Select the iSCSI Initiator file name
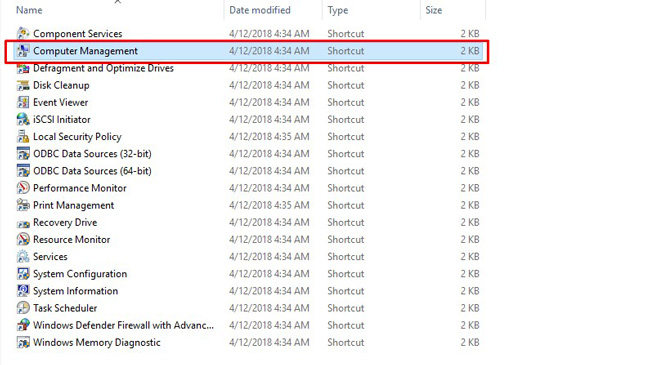650x365 pixels. click(x=62, y=119)
